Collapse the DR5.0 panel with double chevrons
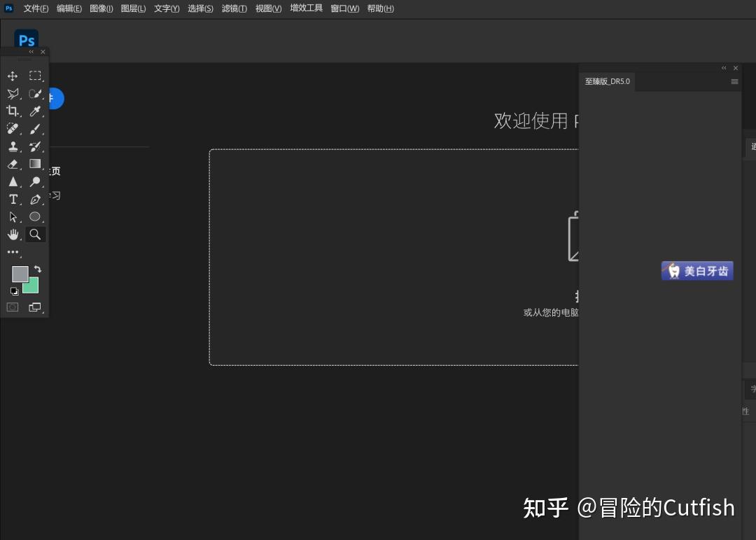 (x=724, y=67)
